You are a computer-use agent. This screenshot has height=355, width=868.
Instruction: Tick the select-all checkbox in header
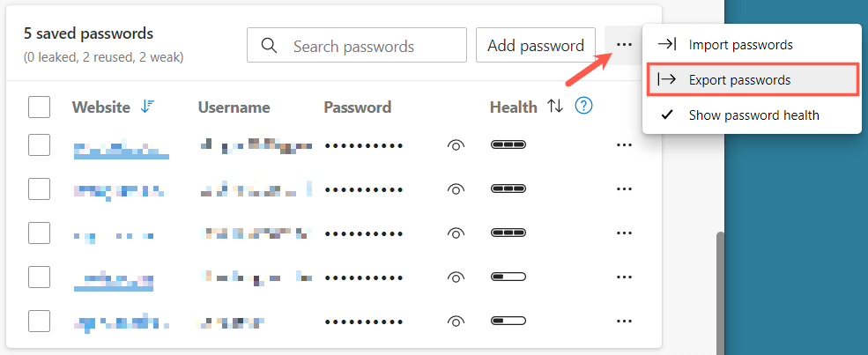[39, 107]
